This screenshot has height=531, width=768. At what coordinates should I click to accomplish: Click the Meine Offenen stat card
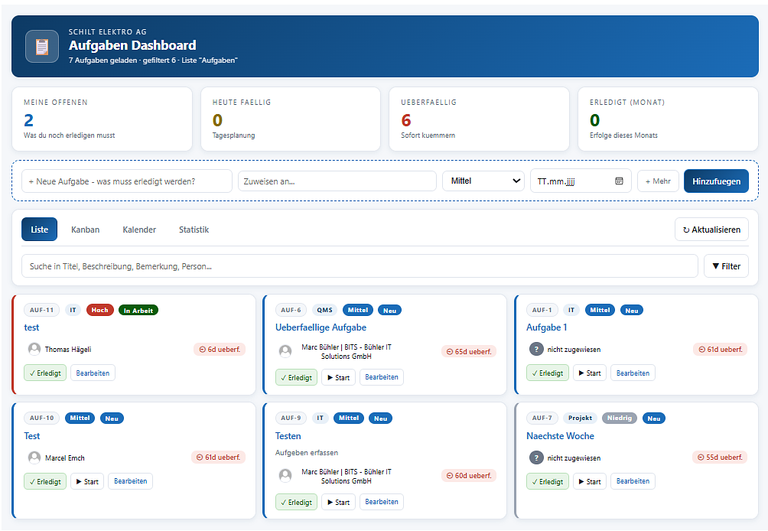(102, 119)
